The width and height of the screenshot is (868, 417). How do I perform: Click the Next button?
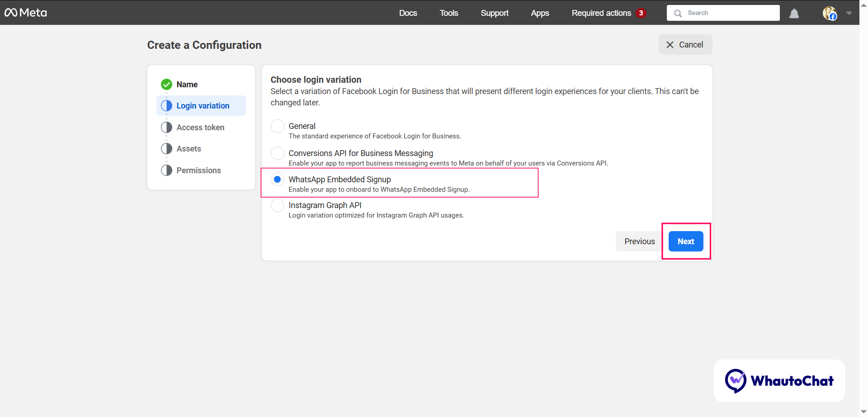click(x=685, y=241)
